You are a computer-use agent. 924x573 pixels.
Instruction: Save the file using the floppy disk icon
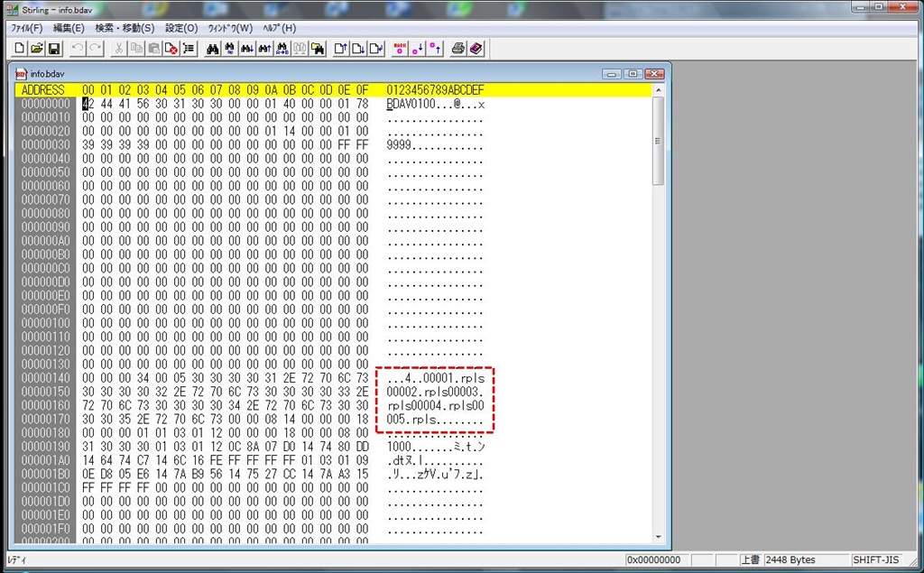pyautogui.click(x=53, y=49)
